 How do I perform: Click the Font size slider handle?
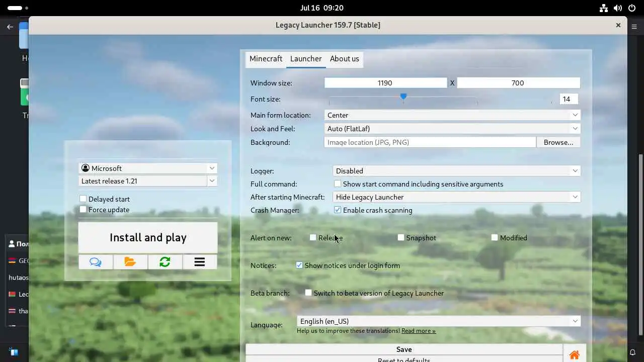404,97
